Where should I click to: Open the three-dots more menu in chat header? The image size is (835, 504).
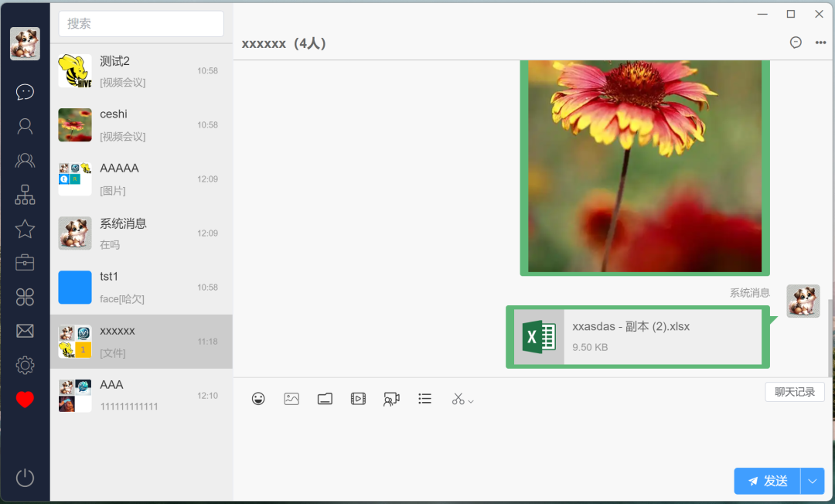point(820,43)
